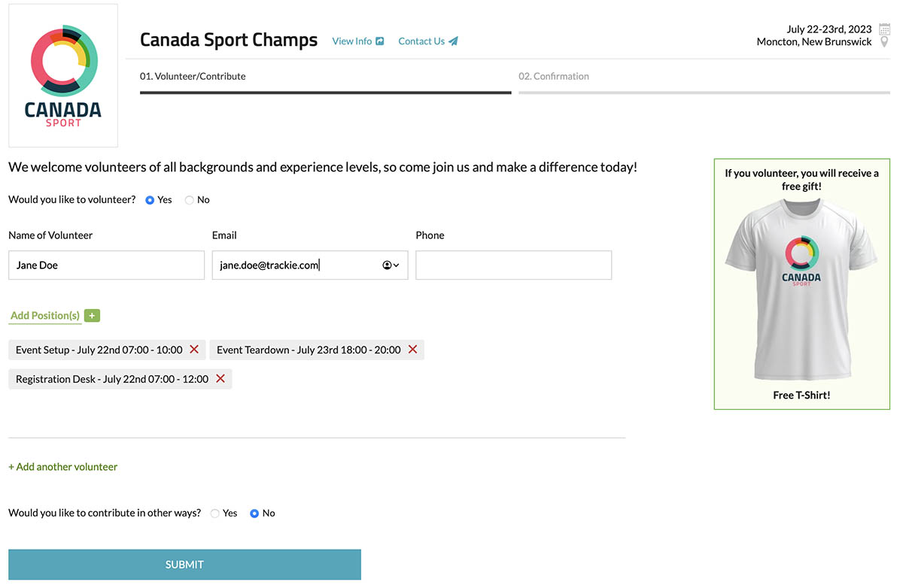The height and width of the screenshot is (588, 903).
Task: Remove the Event Teardown position tag
Action: pyautogui.click(x=412, y=350)
